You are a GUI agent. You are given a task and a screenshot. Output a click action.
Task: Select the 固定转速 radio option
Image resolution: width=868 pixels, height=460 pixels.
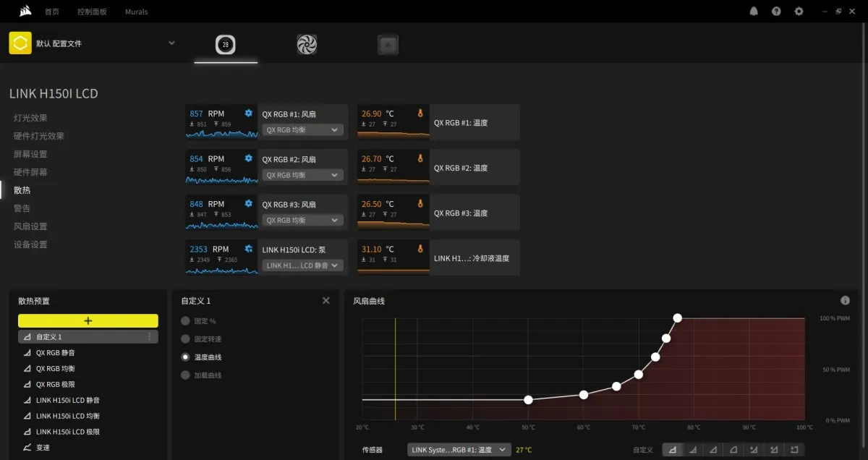185,338
